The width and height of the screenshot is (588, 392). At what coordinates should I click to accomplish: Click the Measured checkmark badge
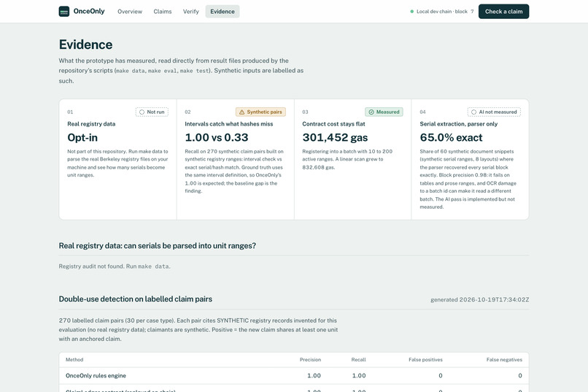[384, 112]
